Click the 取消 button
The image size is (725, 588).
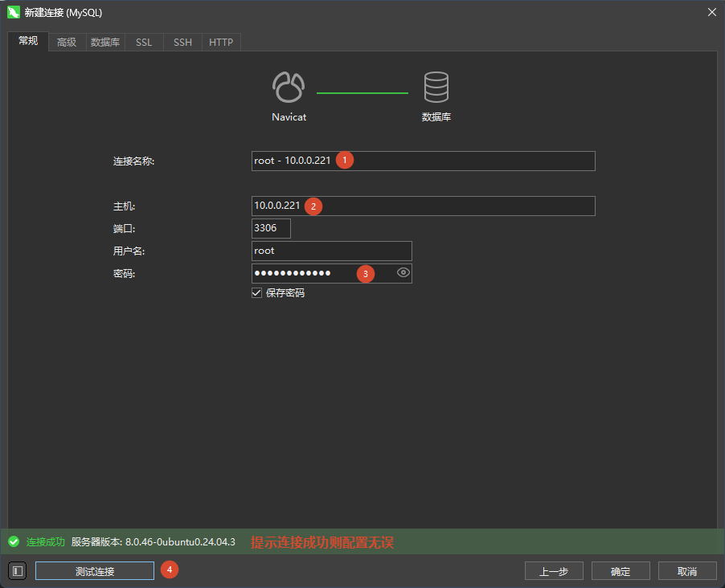[x=687, y=571]
